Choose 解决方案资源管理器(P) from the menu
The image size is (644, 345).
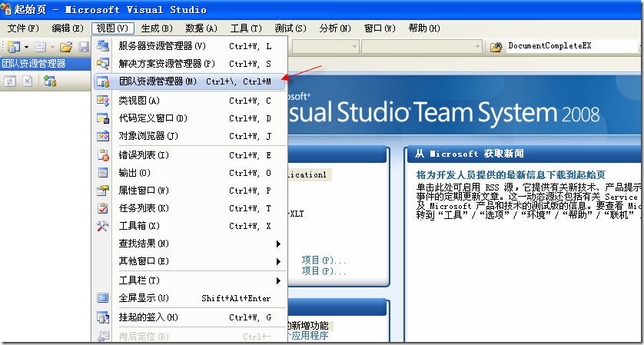coord(189,64)
